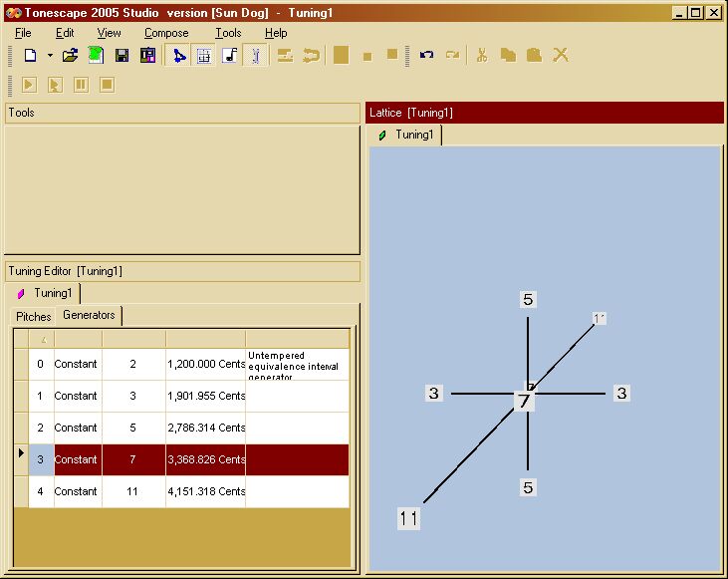The image size is (728, 579).
Task: Click the row selector arrow for row 3
Action: (21, 459)
